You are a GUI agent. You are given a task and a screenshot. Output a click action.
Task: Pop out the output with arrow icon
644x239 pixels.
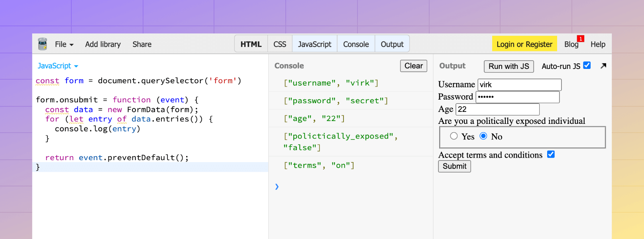603,66
